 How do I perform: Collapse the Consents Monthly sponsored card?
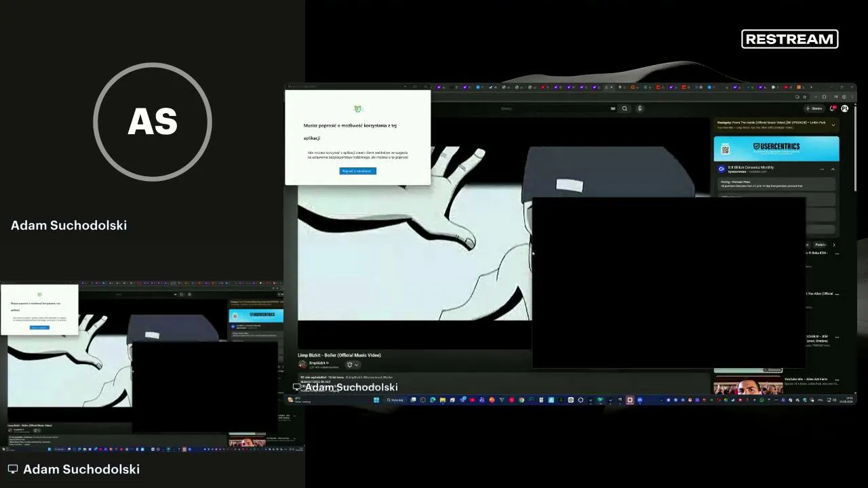[833, 169]
